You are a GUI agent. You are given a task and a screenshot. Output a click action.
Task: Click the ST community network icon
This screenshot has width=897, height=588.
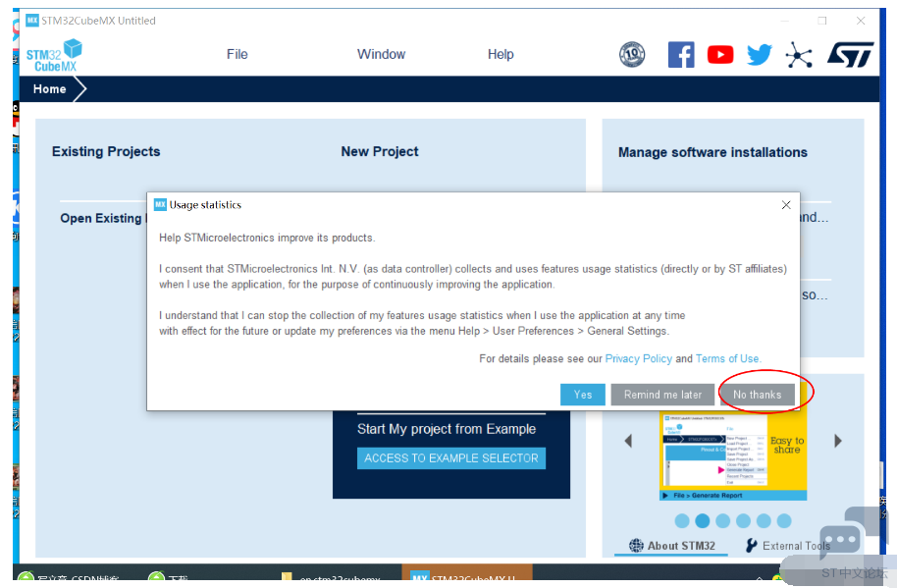tap(799, 56)
